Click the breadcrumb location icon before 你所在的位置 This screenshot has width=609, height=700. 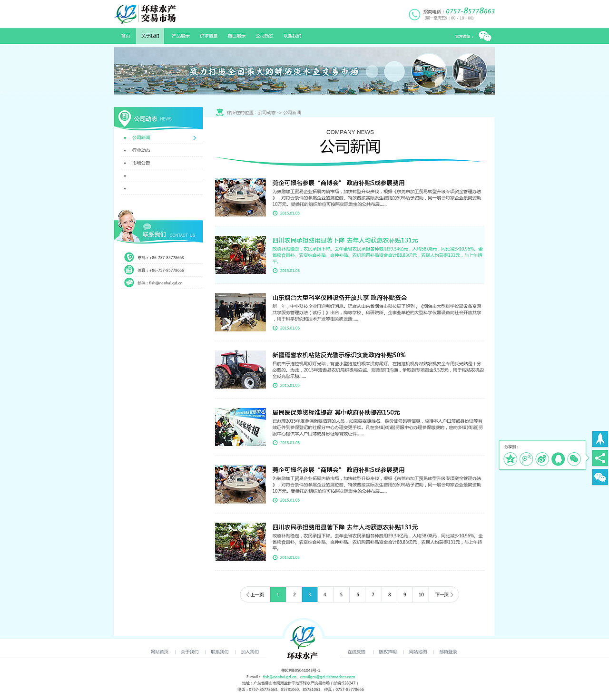coord(220,112)
